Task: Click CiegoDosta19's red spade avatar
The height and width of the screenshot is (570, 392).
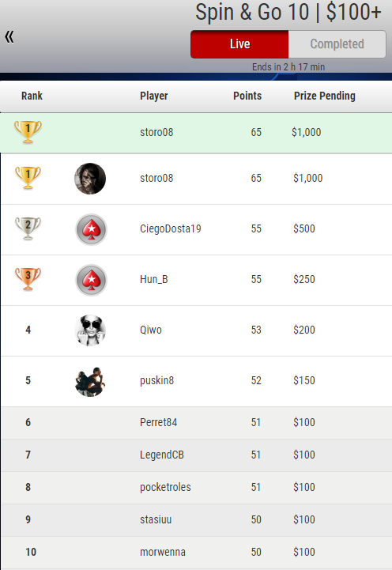Action: coord(91,229)
